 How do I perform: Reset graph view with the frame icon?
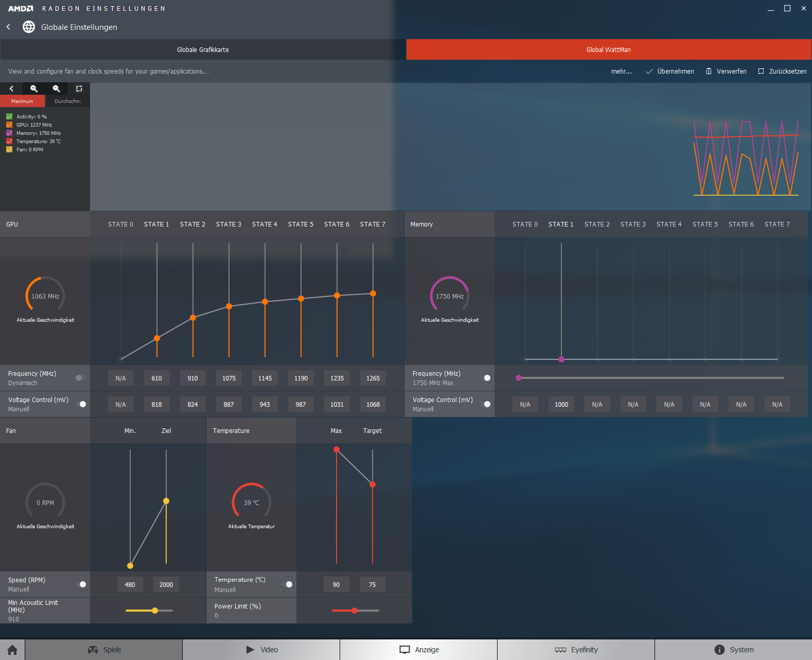pos(79,89)
